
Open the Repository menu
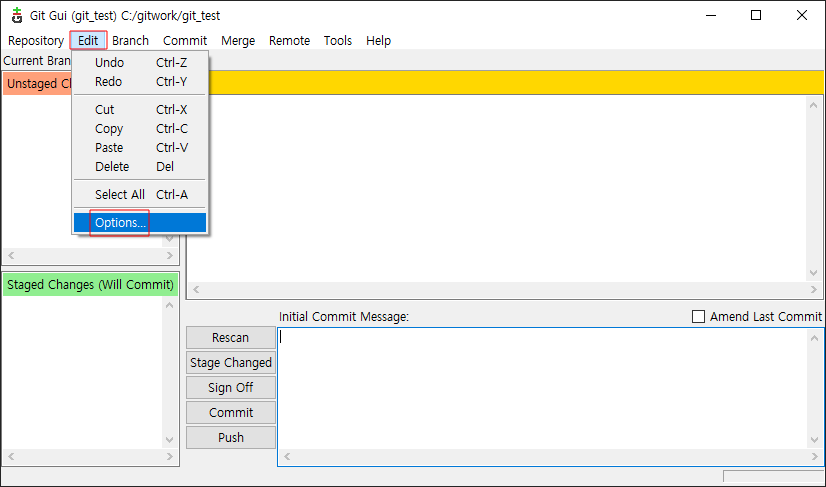click(x=36, y=41)
